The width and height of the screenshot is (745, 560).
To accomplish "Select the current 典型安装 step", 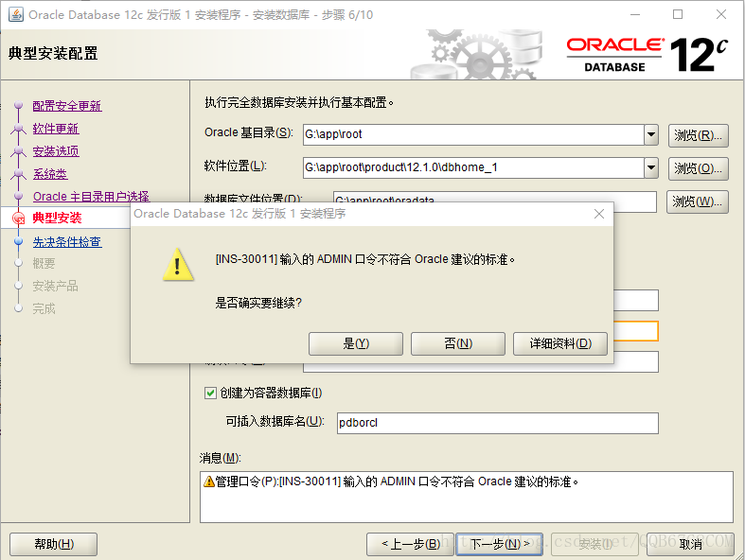I will (x=57, y=218).
